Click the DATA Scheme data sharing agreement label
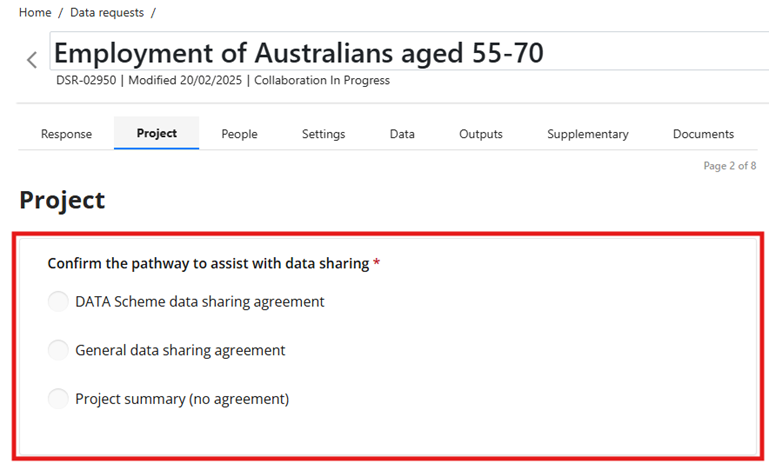Image resolution: width=769 pixels, height=463 pixels. click(x=200, y=302)
